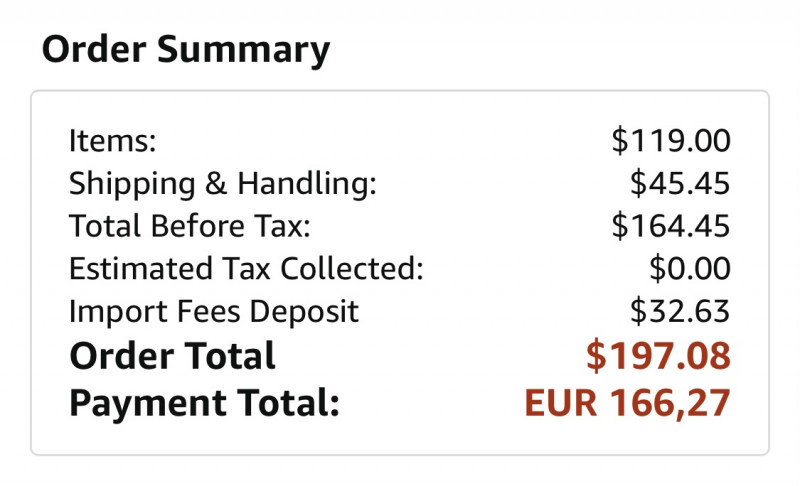Click the EUR currency code
The image size is (800, 486).
pos(561,403)
